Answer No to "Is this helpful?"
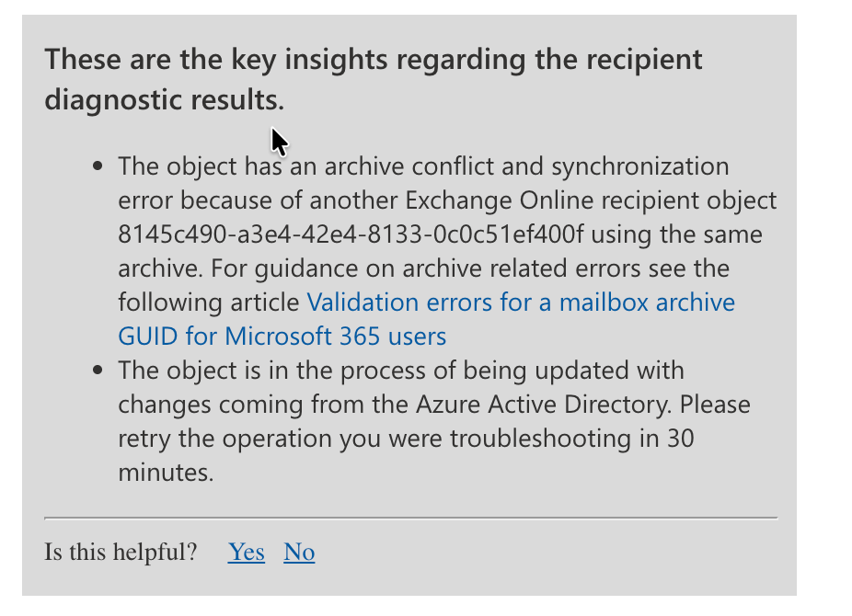This screenshot has width=852, height=616. [x=299, y=553]
